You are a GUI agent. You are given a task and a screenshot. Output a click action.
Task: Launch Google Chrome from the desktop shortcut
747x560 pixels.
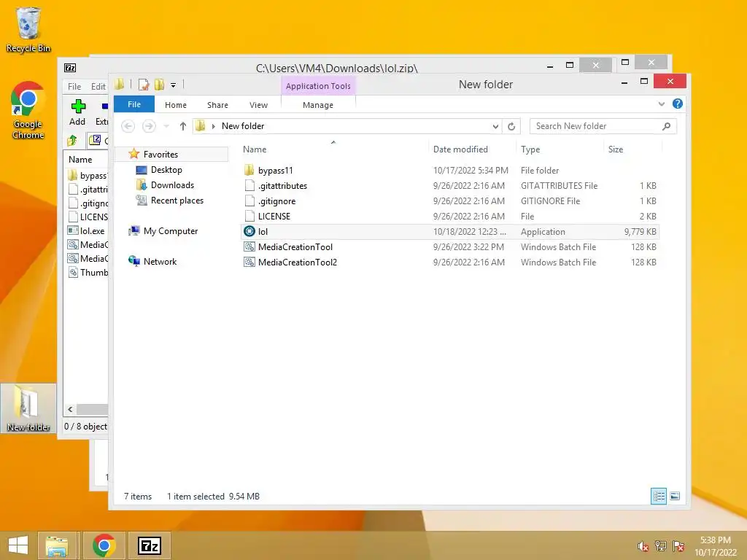[28, 111]
